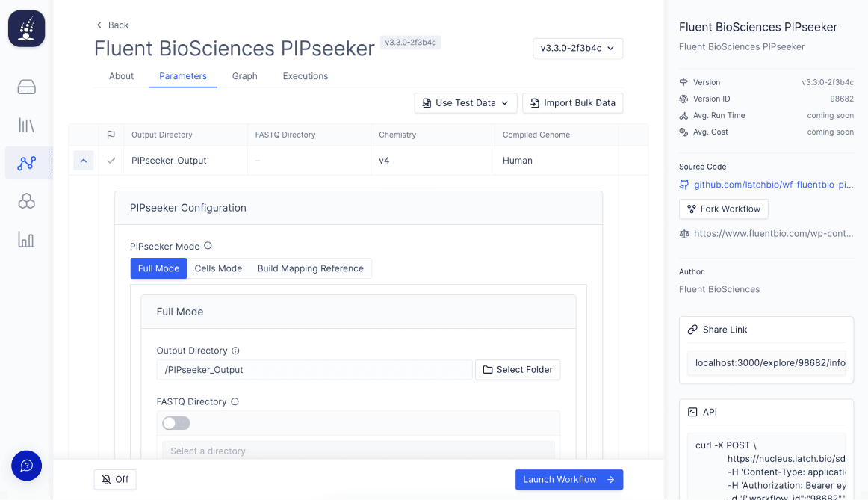Click Launch Workflow button
Screen dimensions: 868x500
[x=569, y=480]
